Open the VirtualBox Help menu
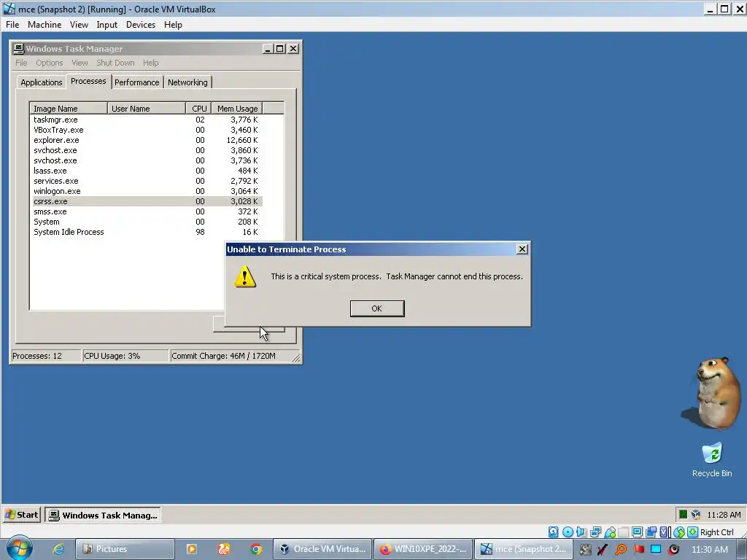The width and height of the screenshot is (747, 560). pyautogui.click(x=173, y=25)
